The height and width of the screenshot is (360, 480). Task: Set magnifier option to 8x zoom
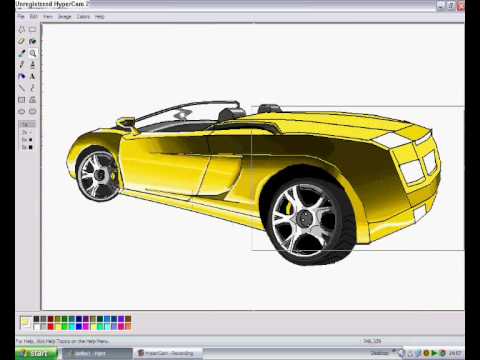[27, 147]
